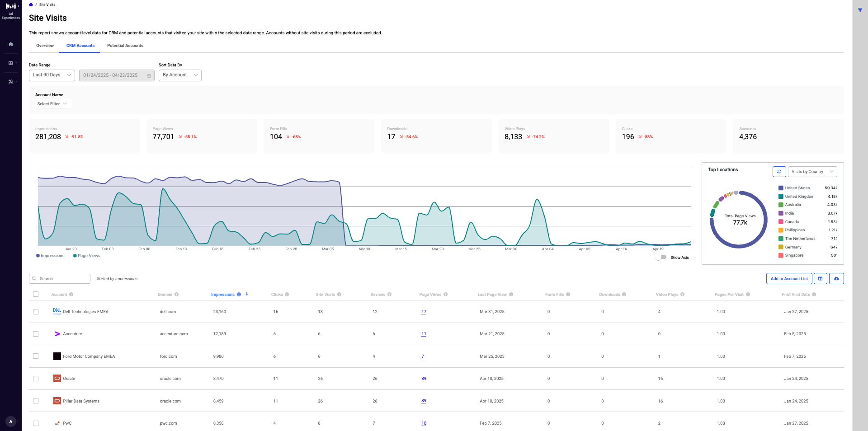
Task: Click the First Visit Date info icon
Action: [x=814, y=295]
